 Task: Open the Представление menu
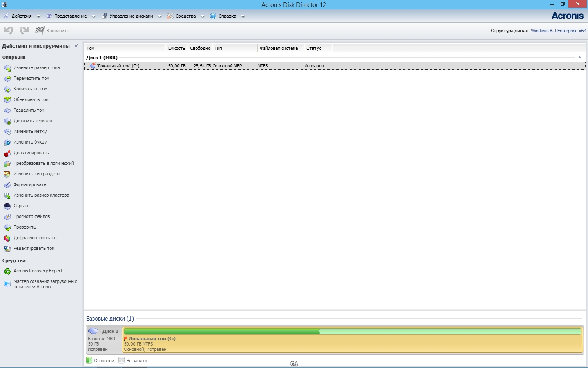(70, 16)
